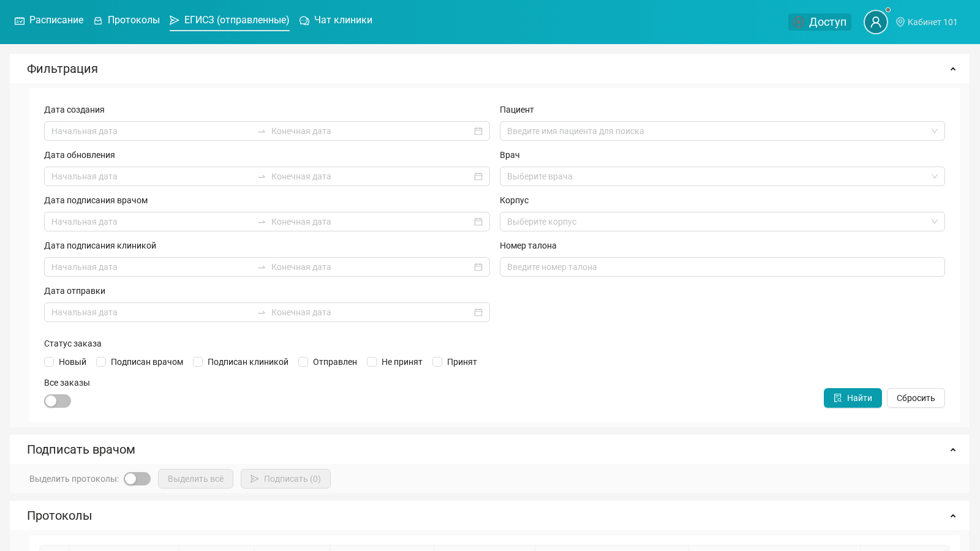Click the Номер талона input field

722,267
